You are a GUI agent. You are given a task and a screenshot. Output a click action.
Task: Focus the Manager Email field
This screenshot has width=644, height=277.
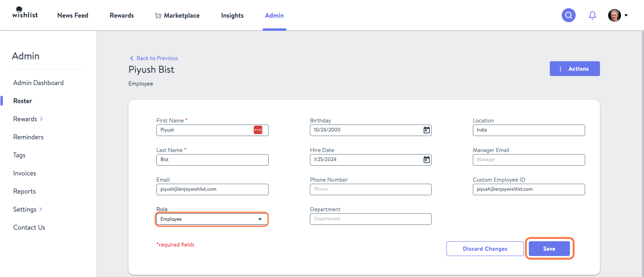click(529, 160)
